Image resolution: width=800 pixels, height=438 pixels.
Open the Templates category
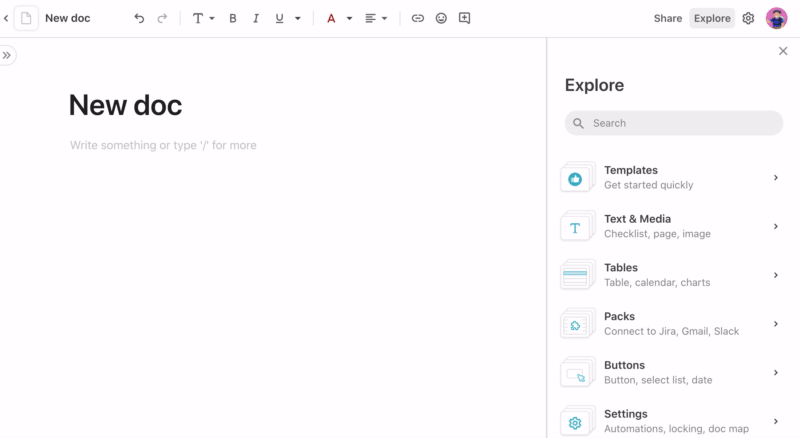672,177
